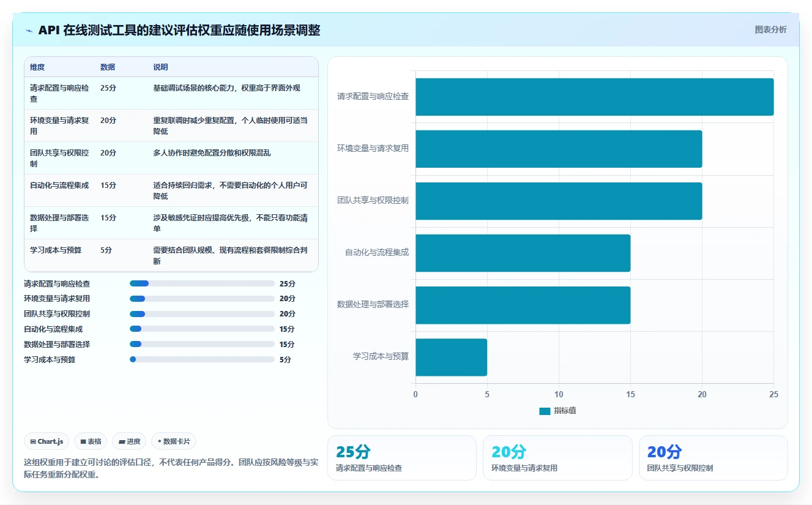Screen dimensions: 812x505
Task: Click the table cell 需要结合团队规模
Action: click(x=230, y=256)
